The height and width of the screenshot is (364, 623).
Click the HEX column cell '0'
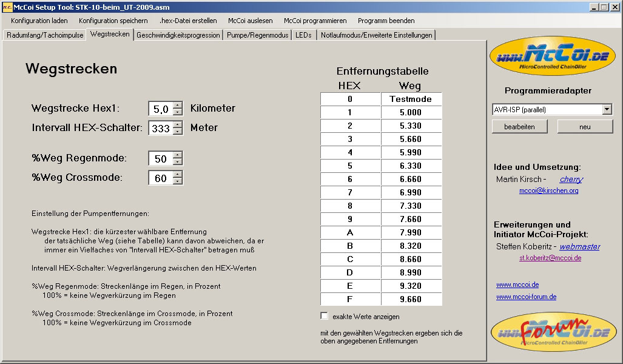pyautogui.click(x=350, y=99)
